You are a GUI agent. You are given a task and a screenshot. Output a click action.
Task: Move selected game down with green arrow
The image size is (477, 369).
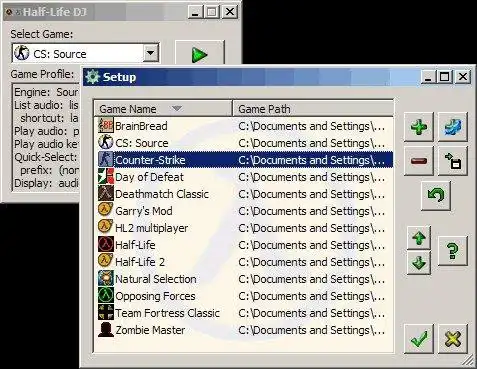tap(419, 263)
